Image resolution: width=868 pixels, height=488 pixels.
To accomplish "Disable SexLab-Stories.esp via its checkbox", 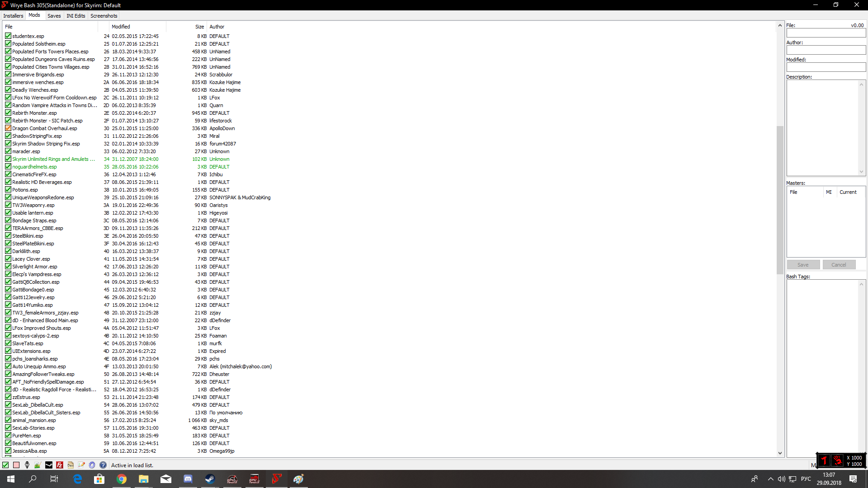I will coord(8,428).
